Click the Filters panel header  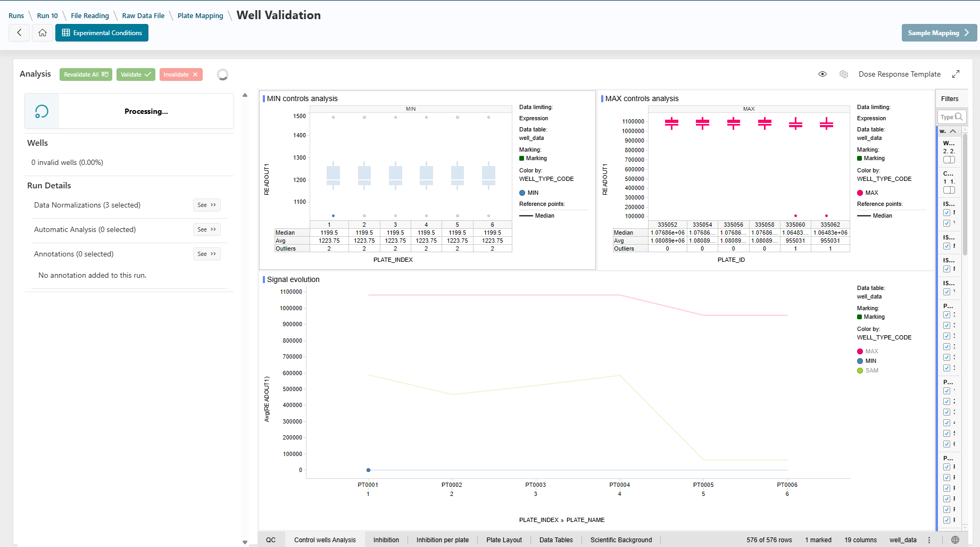point(950,98)
